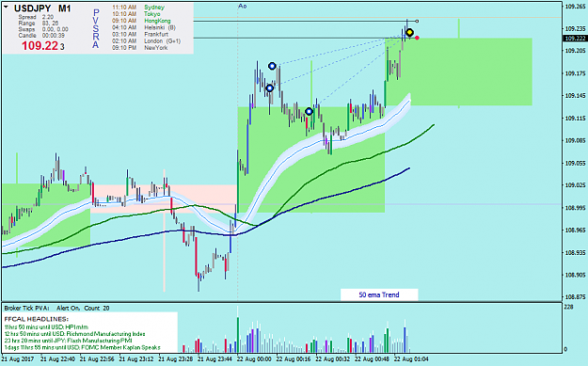Open the JPY: Flash Manufacturing PMI headline
The height and width of the screenshot is (366, 588).
[68, 341]
